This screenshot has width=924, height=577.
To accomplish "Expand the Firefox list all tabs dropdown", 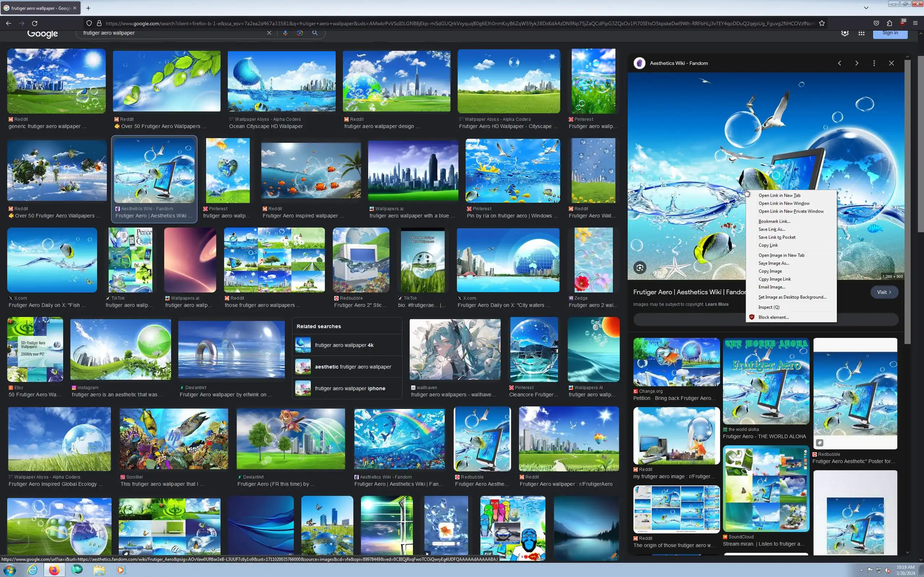I will (866, 8).
